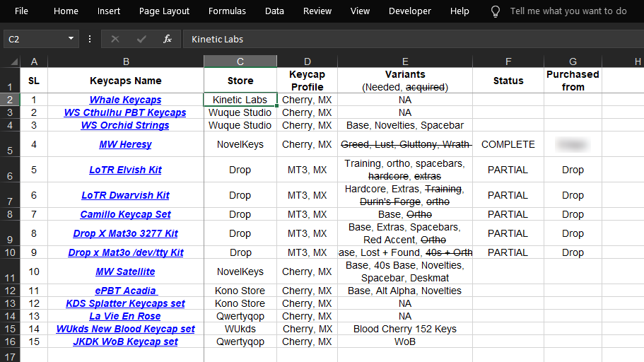The image size is (644, 362).
Task: Click the Insert Function fx icon
Action: [x=167, y=39]
